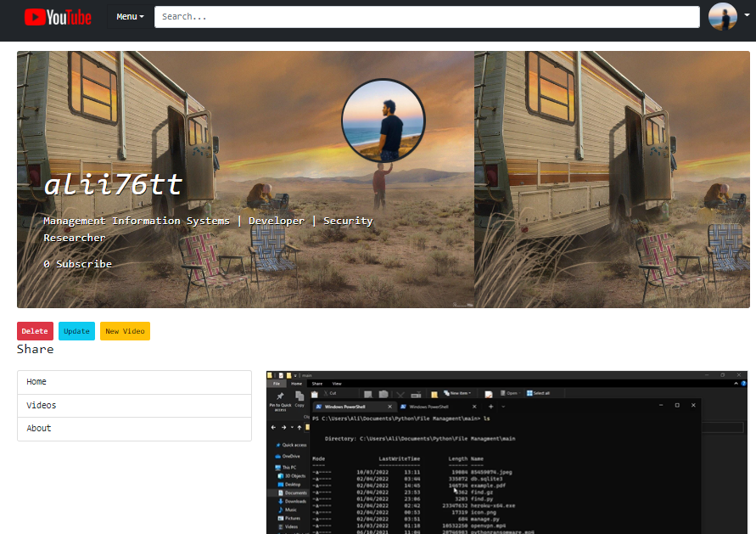
Task: Expand the account dropdown caret
Action: point(747,15)
